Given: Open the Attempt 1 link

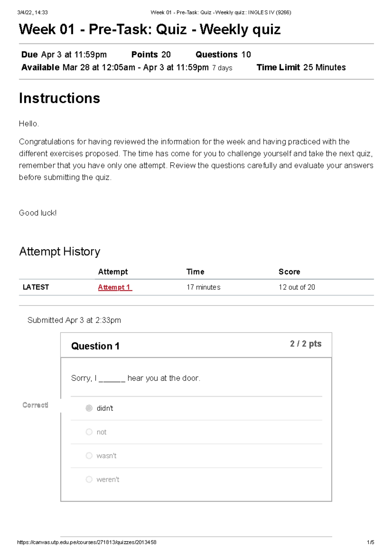Looking at the screenshot, I should click(115, 287).
